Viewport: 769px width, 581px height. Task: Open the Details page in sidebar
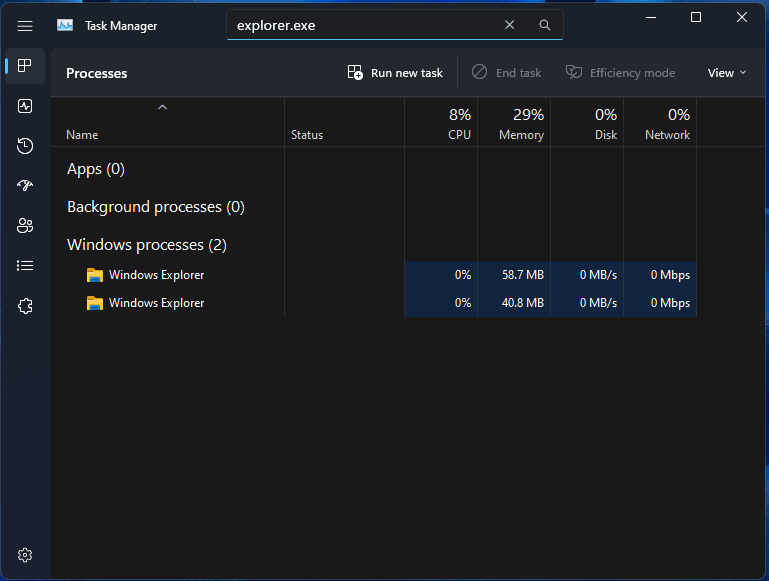click(25, 266)
